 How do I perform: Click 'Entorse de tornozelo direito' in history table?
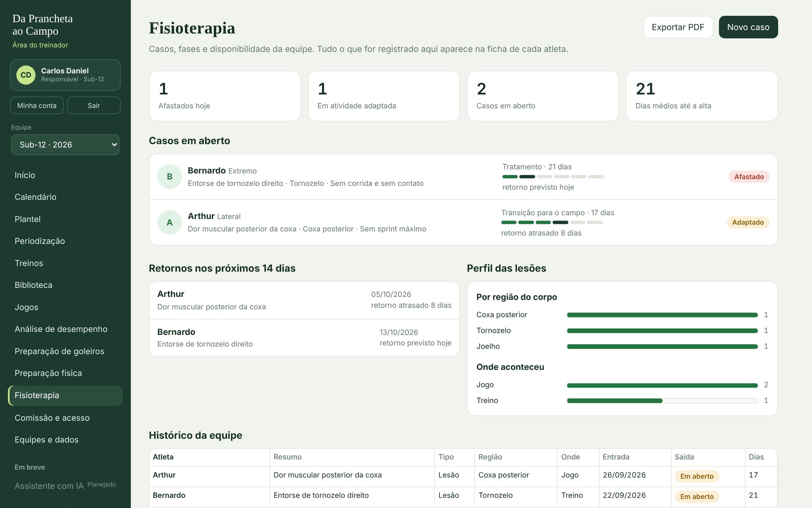[321, 495]
